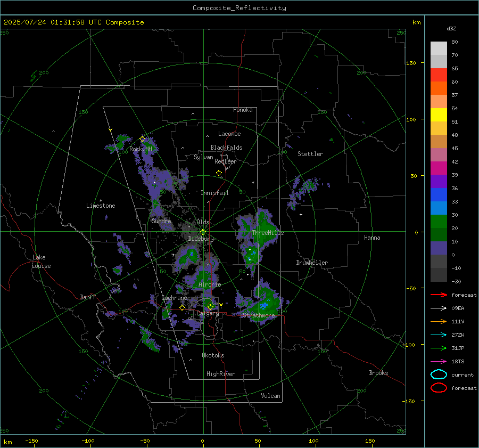Click the Didsbury label

(201, 239)
